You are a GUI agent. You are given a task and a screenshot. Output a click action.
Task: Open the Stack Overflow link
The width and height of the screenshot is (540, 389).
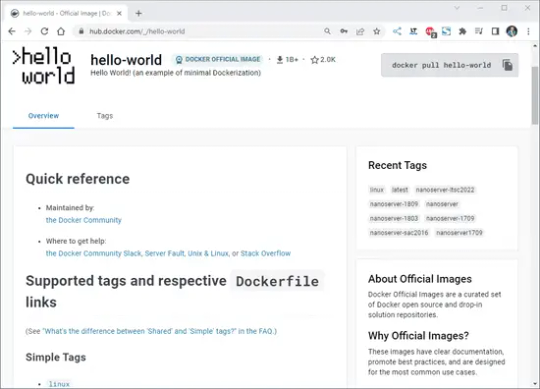tap(266, 253)
